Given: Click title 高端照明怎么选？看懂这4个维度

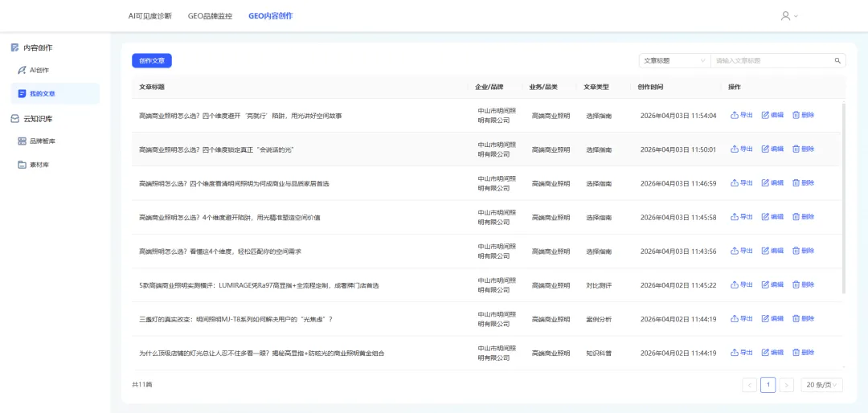Looking at the screenshot, I should tap(219, 251).
